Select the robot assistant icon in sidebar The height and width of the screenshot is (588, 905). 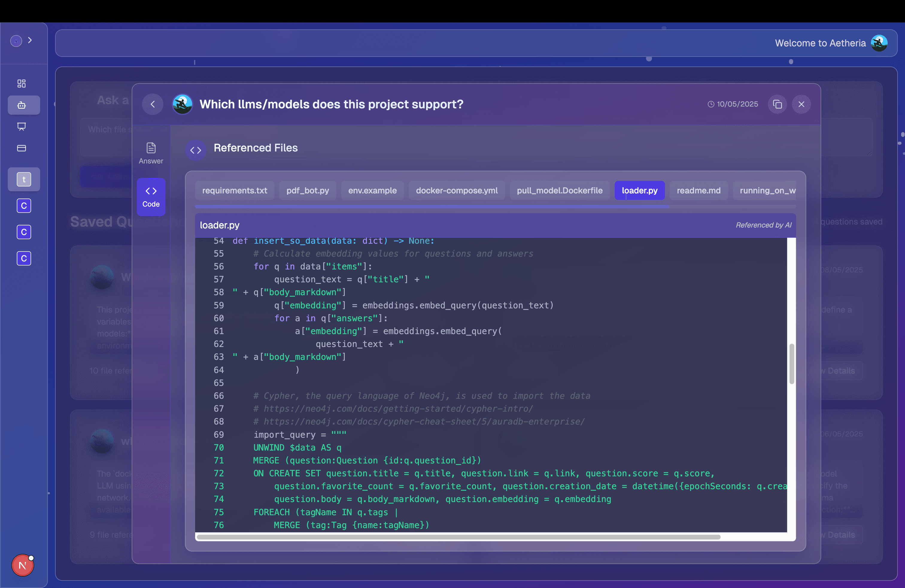pos(23,105)
